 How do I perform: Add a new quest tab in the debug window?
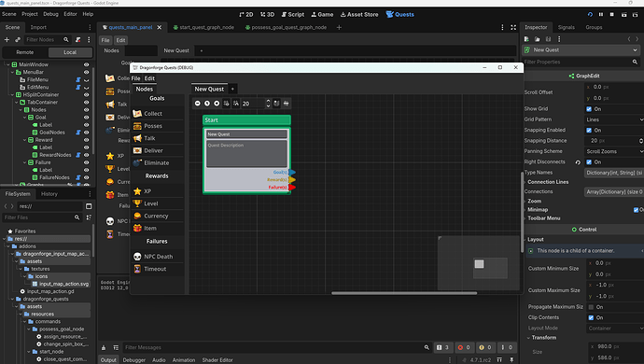232,89
